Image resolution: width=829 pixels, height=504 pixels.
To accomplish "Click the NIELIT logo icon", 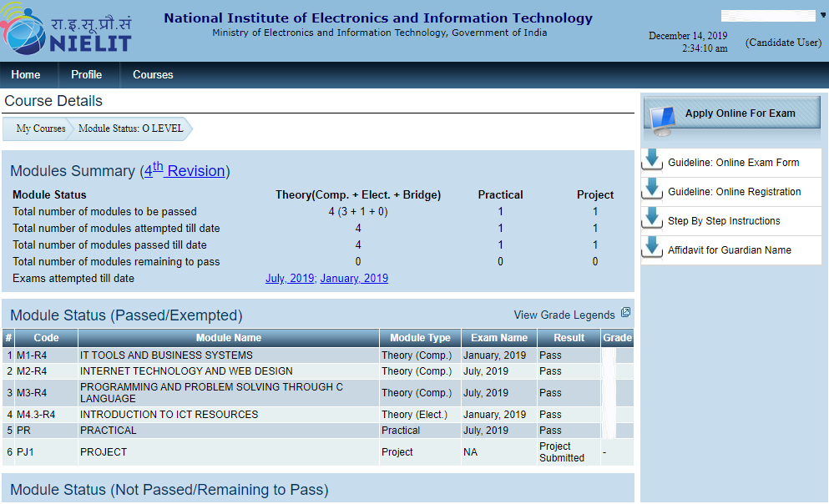I will [x=25, y=31].
